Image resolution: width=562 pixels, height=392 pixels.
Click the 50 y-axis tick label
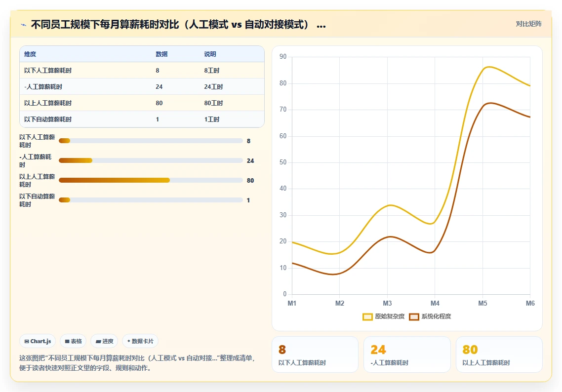283,162
